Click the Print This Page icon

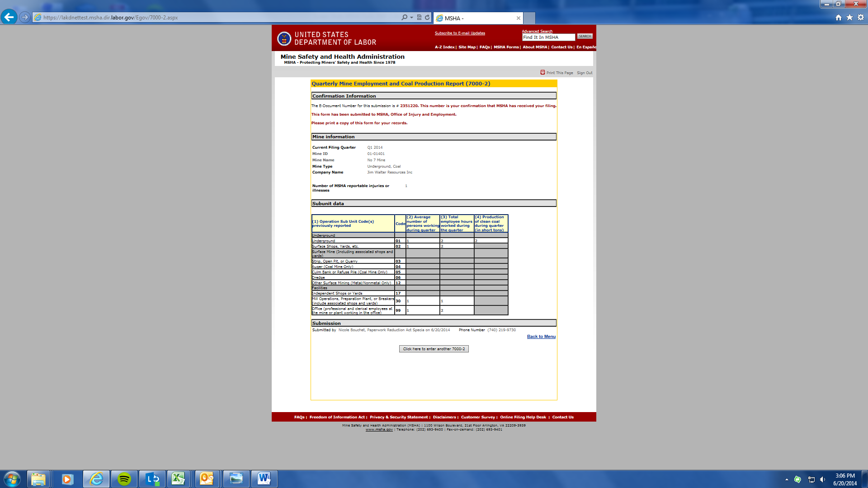point(542,72)
